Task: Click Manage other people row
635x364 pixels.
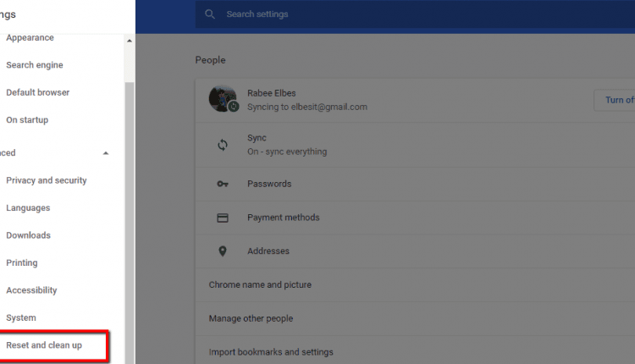Action: click(251, 318)
